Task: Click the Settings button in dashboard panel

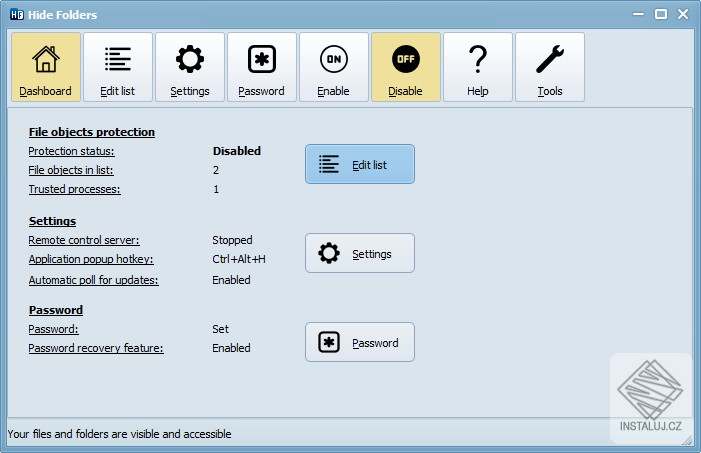Action: click(360, 253)
